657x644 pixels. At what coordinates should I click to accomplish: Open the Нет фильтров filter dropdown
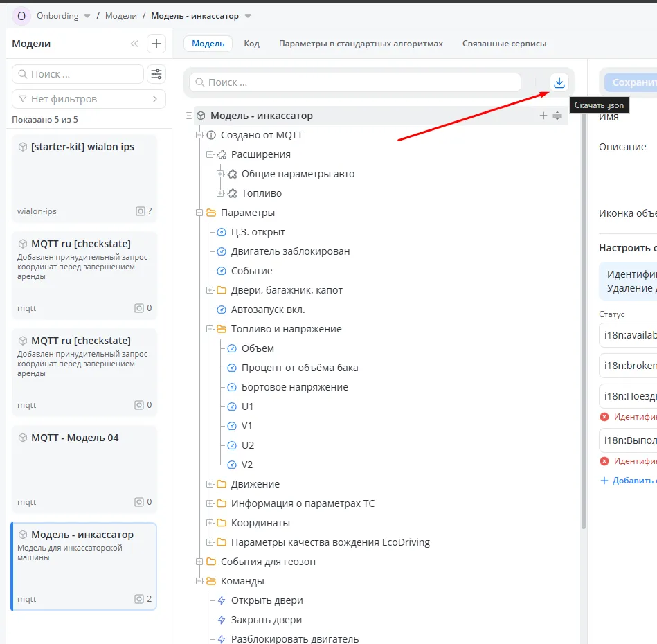pos(89,99)
